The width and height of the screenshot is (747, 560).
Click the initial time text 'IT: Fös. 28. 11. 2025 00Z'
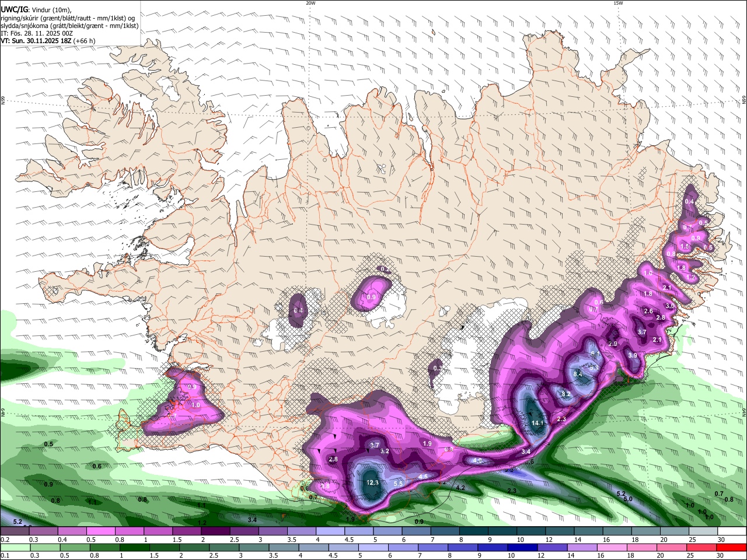point(37,33)
